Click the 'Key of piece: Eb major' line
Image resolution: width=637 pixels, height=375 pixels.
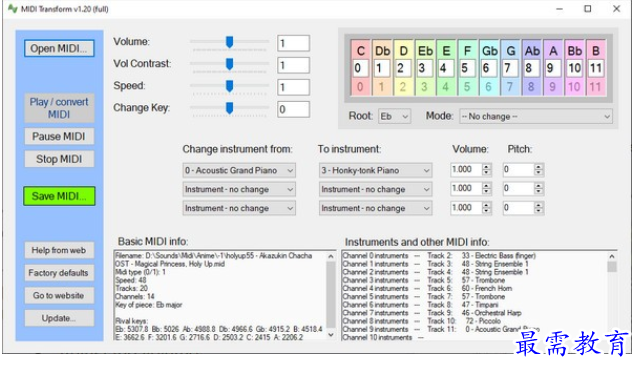click(x=149, y=305)
